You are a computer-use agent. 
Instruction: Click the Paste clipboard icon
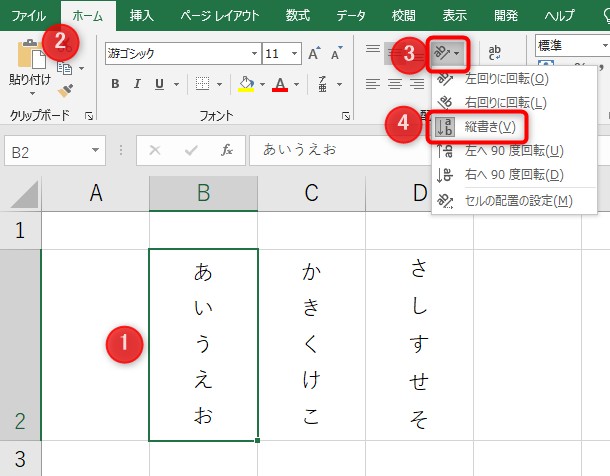tap(31, 54)
